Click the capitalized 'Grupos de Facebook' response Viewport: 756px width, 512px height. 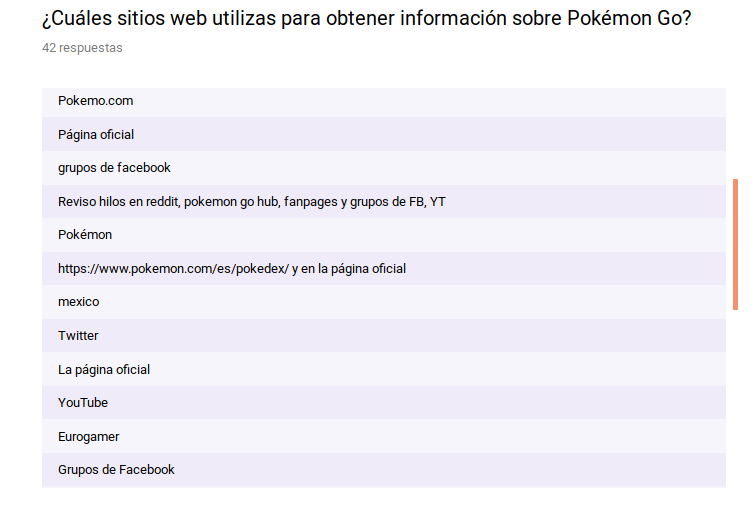point(384,470)
